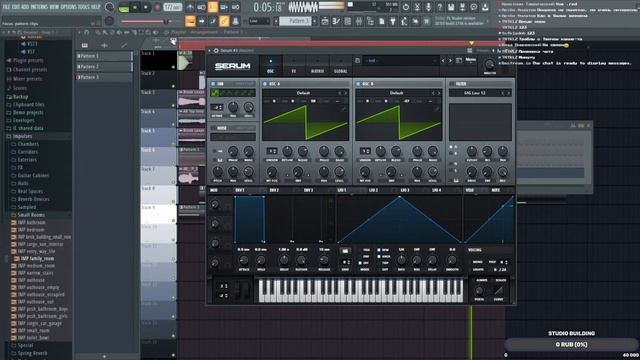Viewport: 640px width, 360px height.
Task: Open the browser view icon
Action: click(370, 21)
